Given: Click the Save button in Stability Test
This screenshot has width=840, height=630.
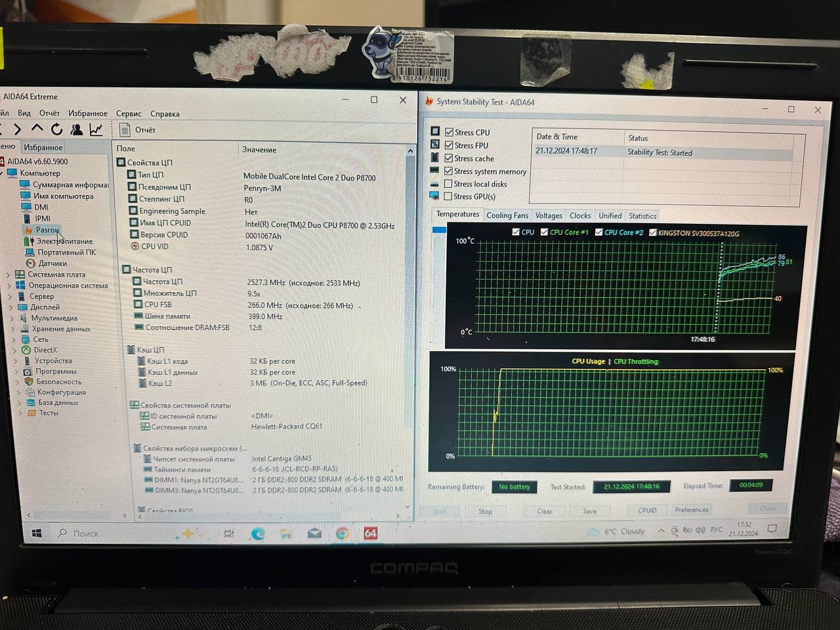Looking at the screenshot, I should point(590,511).
